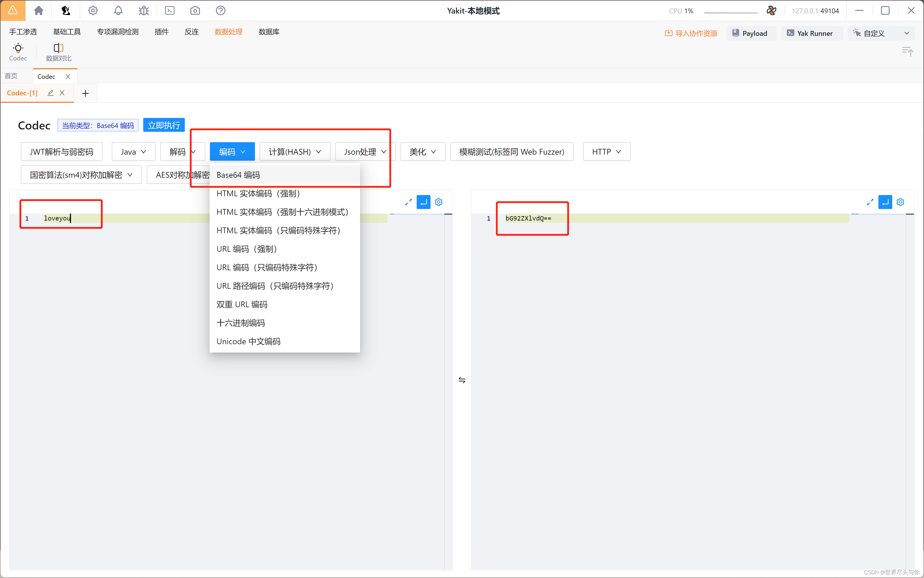Rename Codec-[1] with pencil icon
Screen dimensions: 924x578
coord(51,93)
